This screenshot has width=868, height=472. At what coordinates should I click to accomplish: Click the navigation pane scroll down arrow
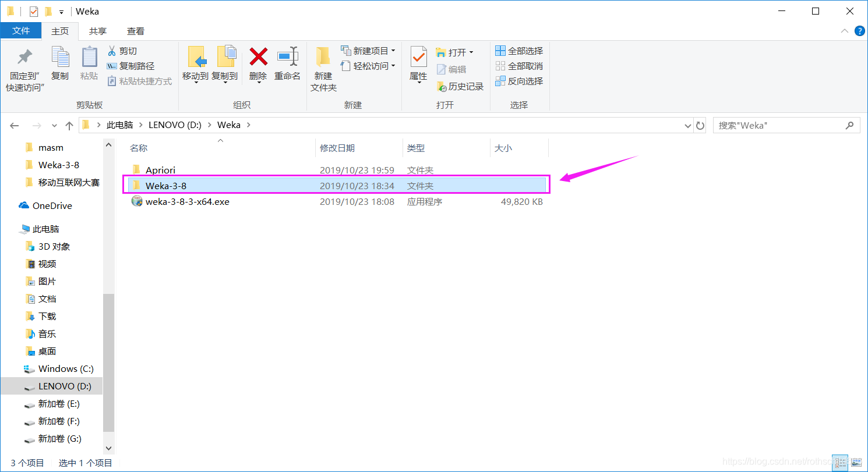tap(108, 449)
